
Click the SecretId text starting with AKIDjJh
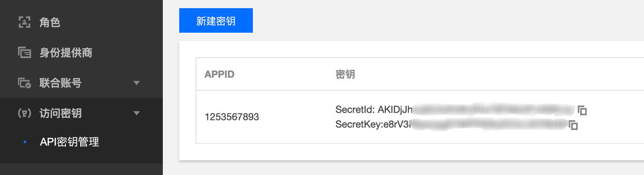455,110
